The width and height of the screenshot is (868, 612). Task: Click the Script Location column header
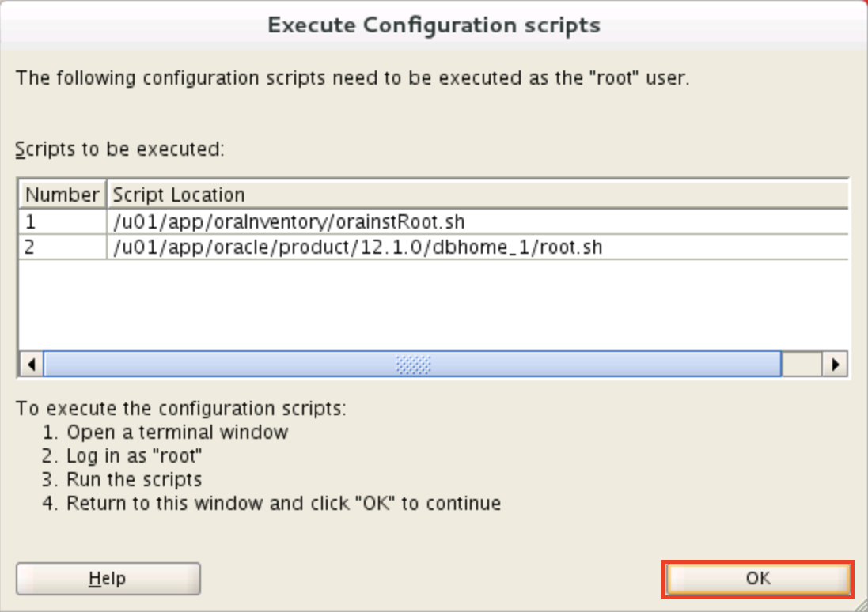coord(179,195)
